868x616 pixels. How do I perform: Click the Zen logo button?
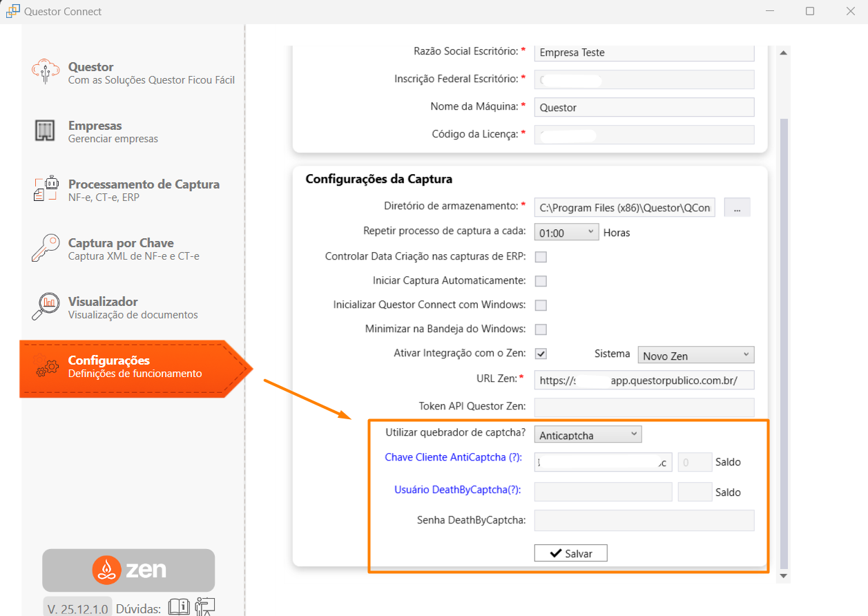[128, 570]
